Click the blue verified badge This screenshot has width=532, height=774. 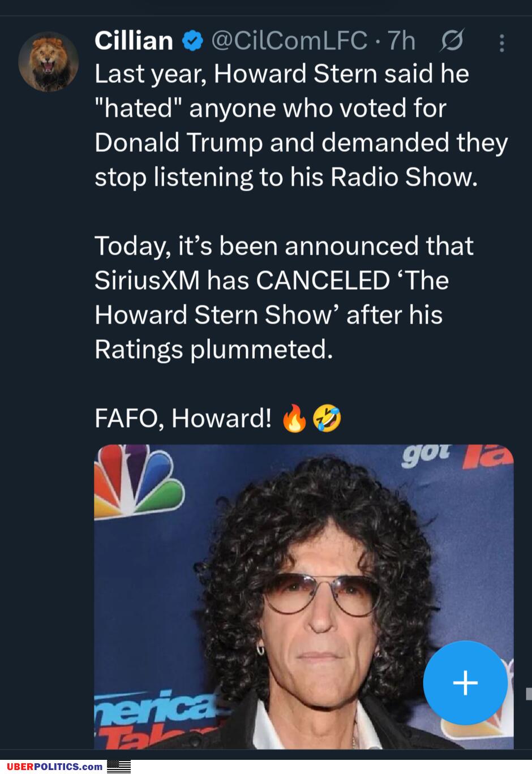(192, 41)
